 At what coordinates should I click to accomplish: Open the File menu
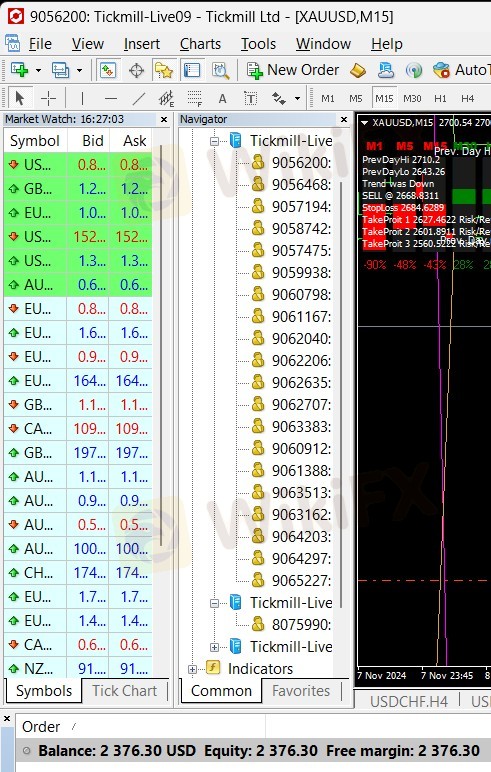(x=40, y=44)
